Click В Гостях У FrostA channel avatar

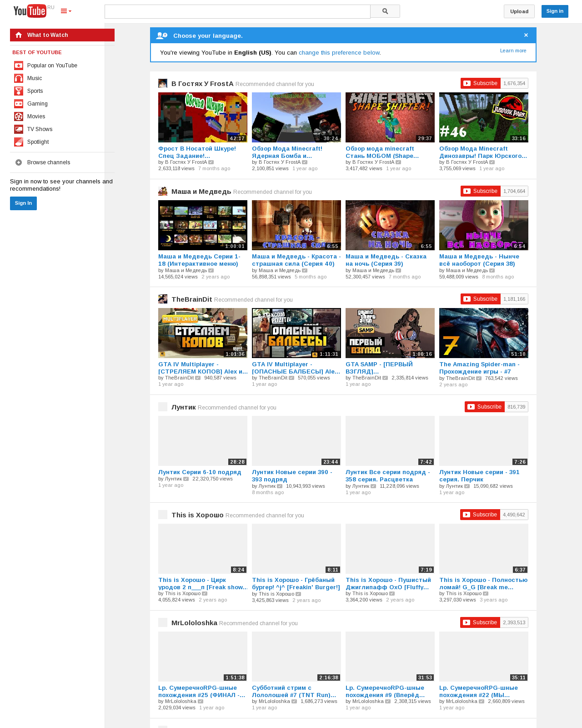[163, 83]
